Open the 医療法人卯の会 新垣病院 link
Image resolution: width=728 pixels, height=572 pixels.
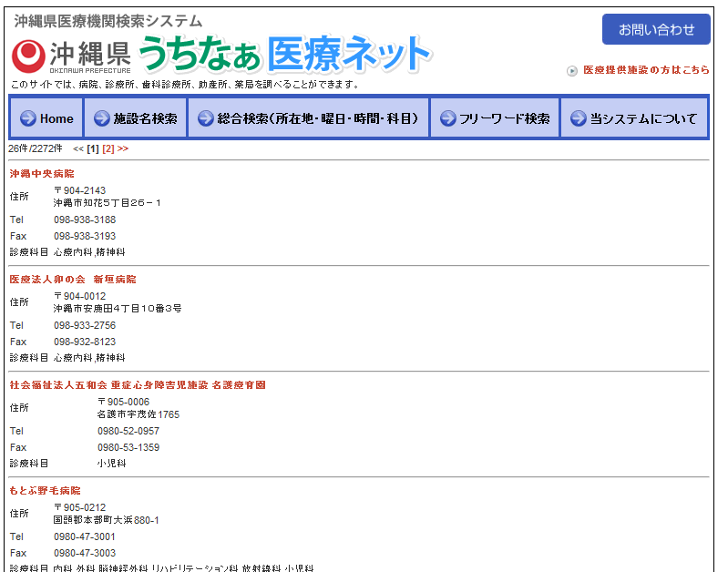(x=73, y=279)
